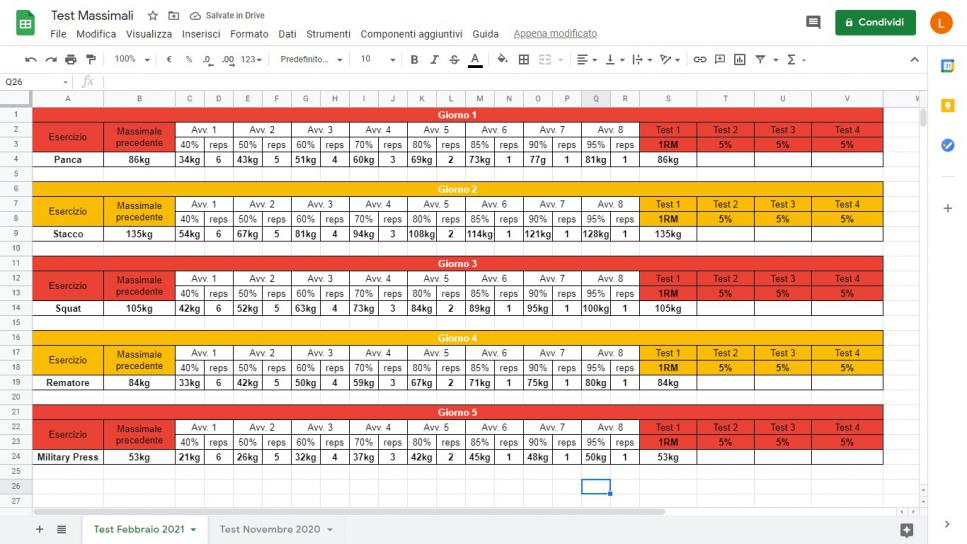The image size is (967, 544).
Task: Open Google Keep in side panel
Action: coord(947,105)
